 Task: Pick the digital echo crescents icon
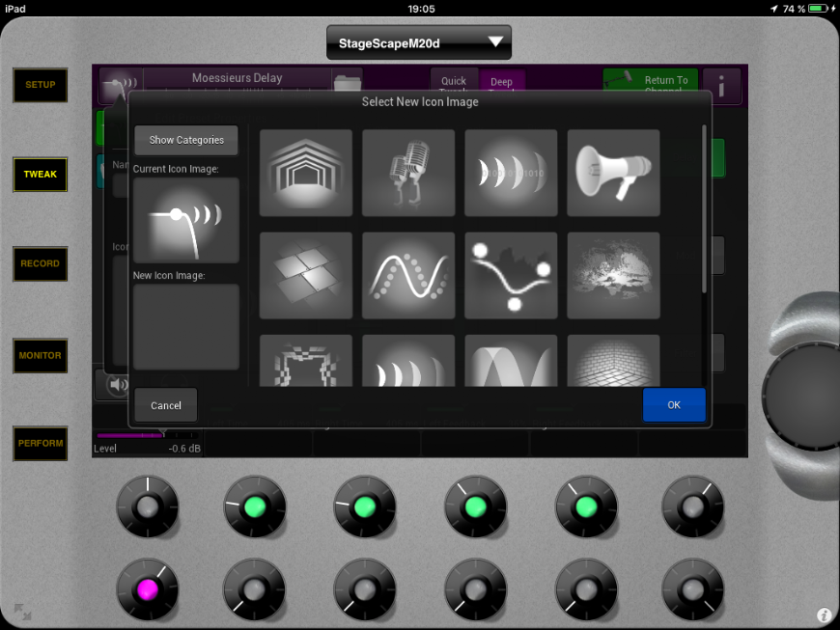click(511, 173)
